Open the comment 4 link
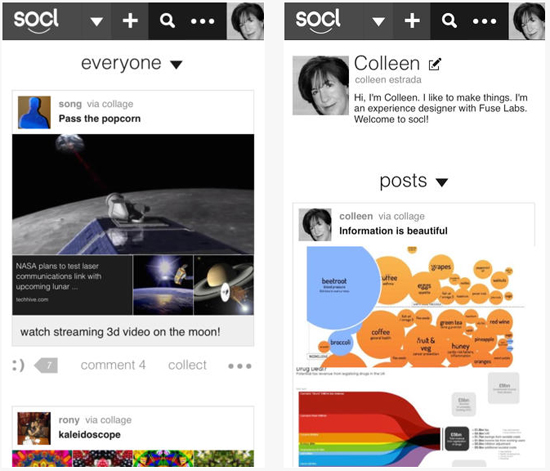 [113, 365]
